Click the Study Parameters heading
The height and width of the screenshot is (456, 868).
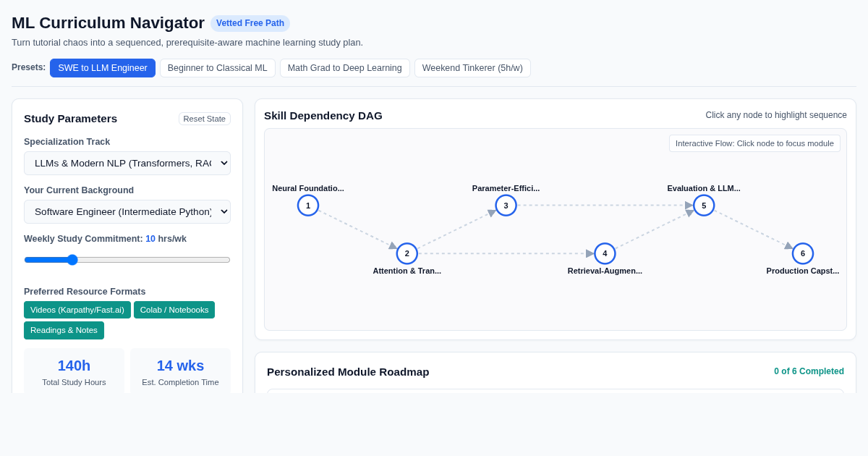[x=70, y=119]
